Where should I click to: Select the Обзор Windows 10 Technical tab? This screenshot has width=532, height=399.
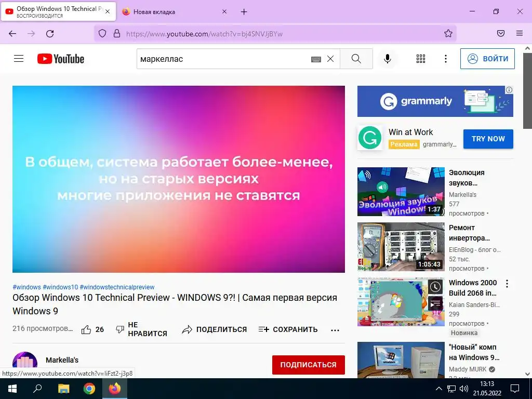pos(58,11)
